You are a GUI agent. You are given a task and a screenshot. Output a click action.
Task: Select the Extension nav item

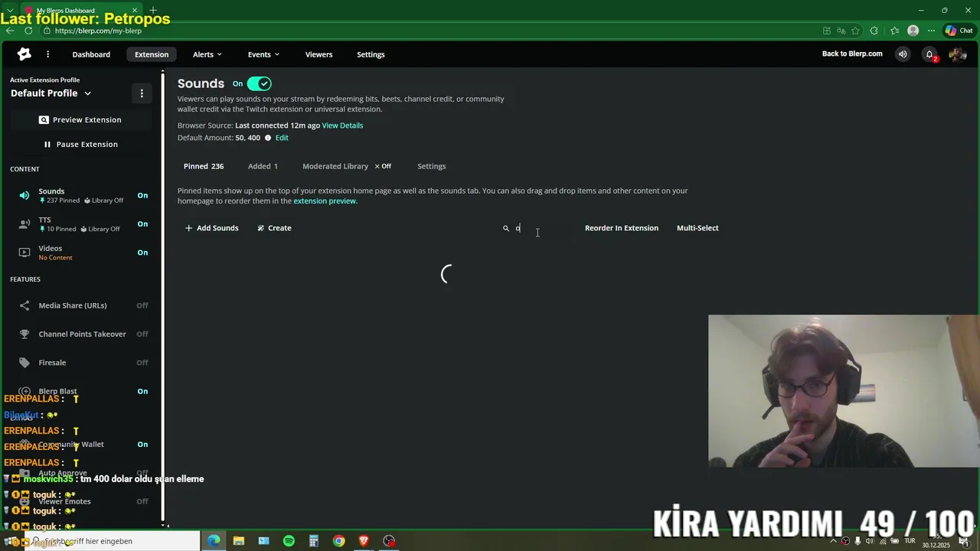click(x=152, y=54)
